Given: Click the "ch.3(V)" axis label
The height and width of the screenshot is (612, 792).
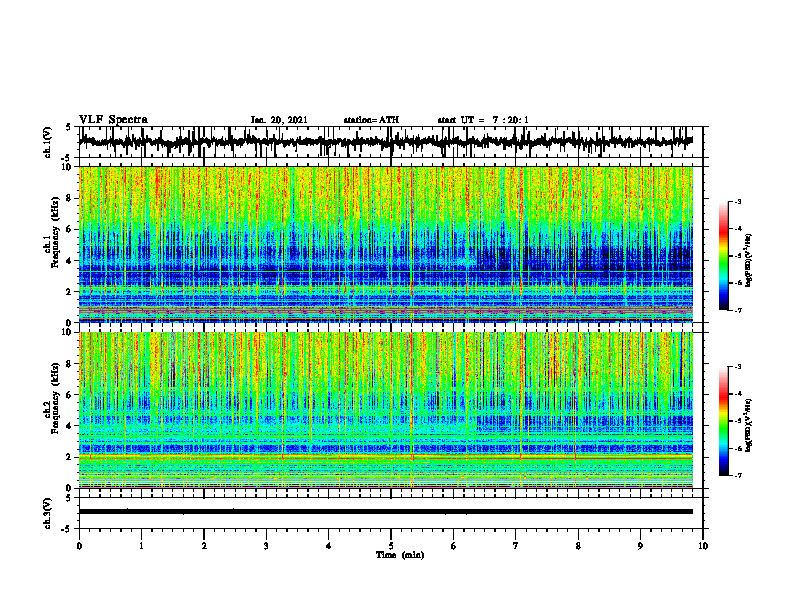Looking at the screenshot, I should pos(48,514).
